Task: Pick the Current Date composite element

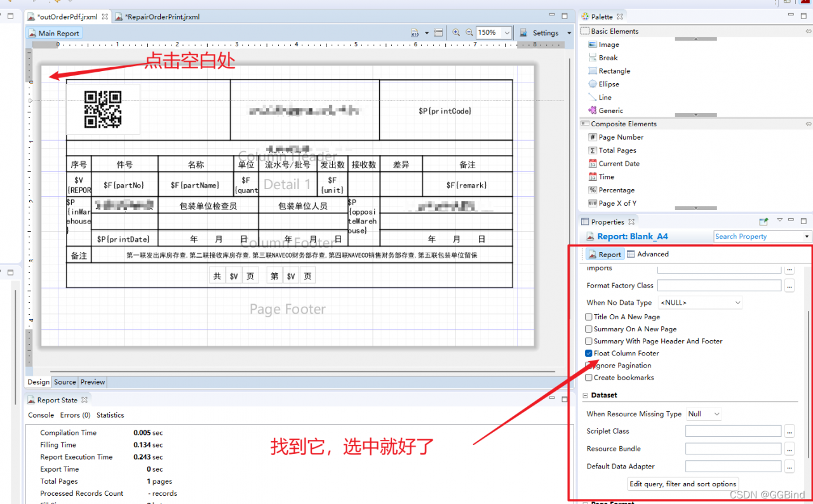Action: (x=614, y=164)
